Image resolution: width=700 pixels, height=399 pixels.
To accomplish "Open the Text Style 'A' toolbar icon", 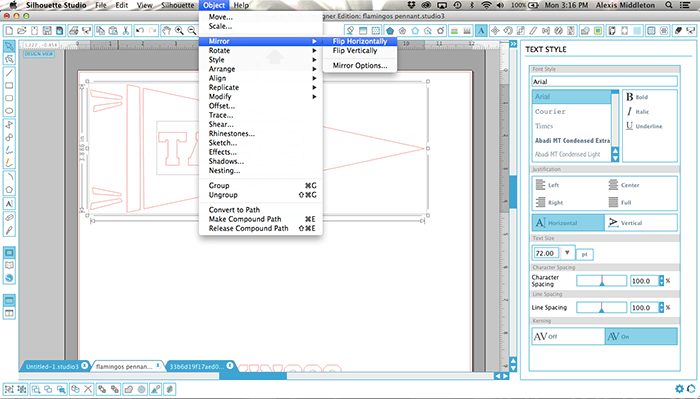I will click(481, 31).
